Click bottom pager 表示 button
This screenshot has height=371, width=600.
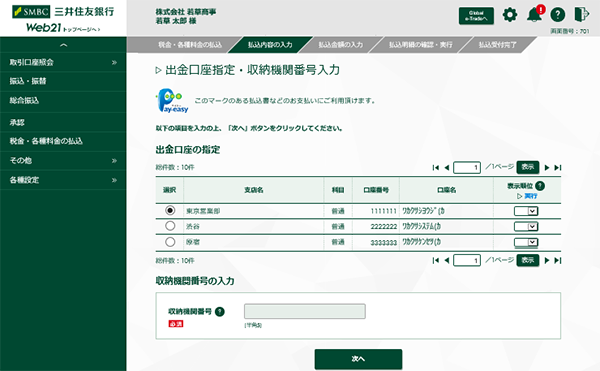click(528, 260)
